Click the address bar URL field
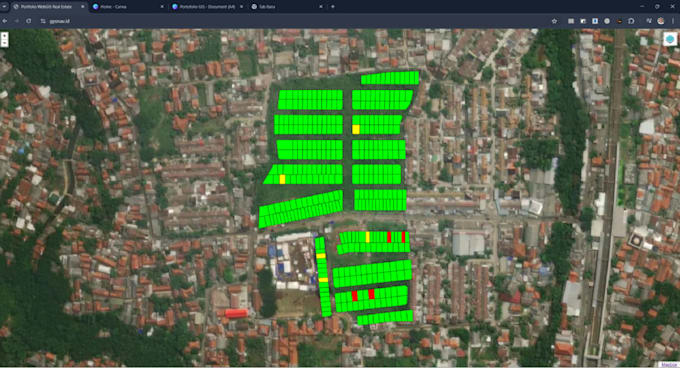 tap(295, 21)
